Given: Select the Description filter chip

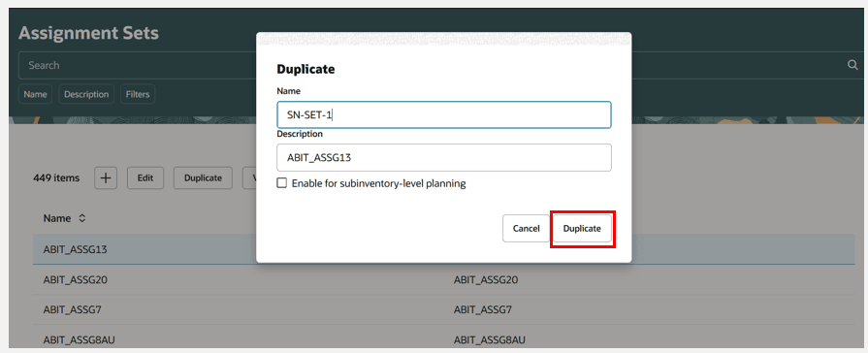Looking at the screenshot, I should tap(86, 95).
